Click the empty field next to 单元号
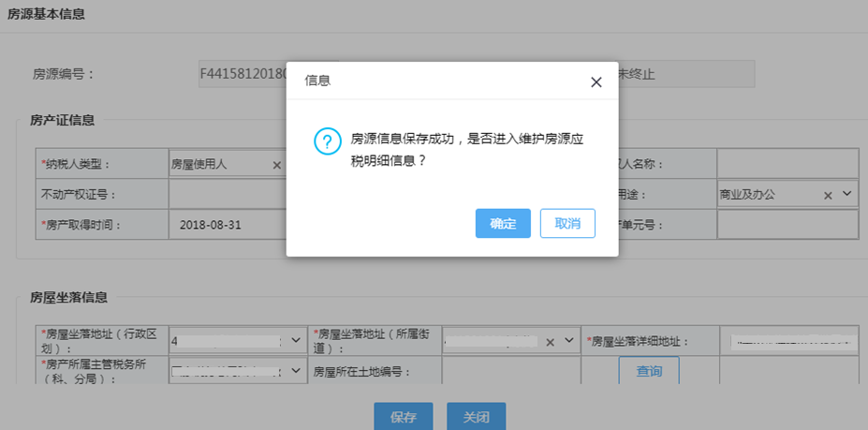 click(787, 225)
